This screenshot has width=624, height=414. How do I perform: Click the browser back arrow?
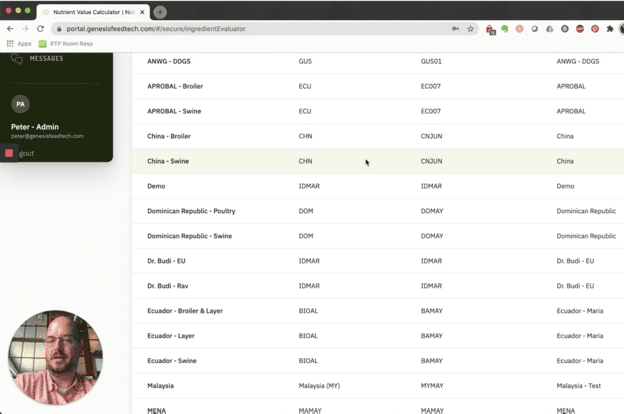pyautogui.click(x=10, y=29)
